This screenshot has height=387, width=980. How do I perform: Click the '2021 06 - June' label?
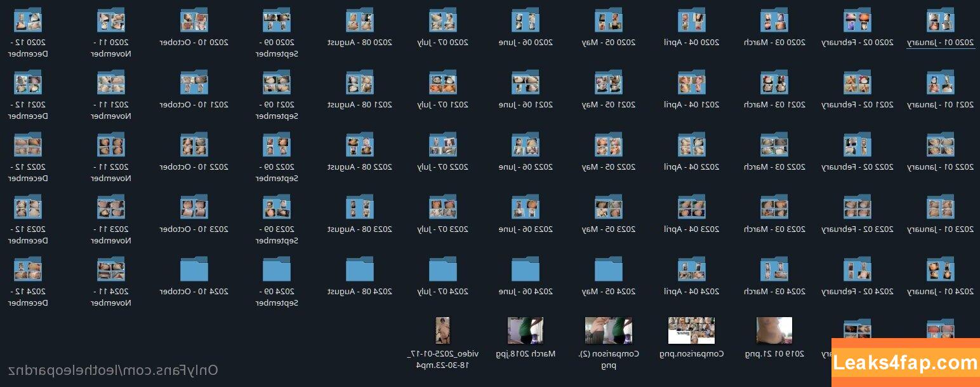pos(526,104)
